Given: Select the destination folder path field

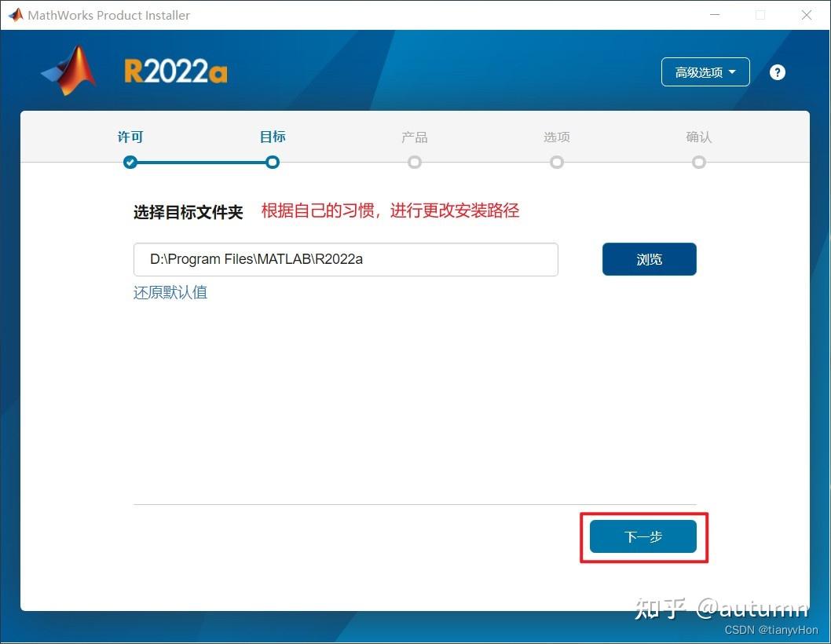Looking at the screenshot, I should tap(346, 259).
